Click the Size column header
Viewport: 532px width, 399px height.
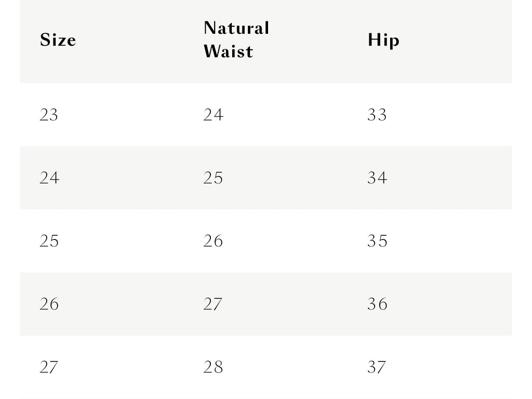point(58,39)
